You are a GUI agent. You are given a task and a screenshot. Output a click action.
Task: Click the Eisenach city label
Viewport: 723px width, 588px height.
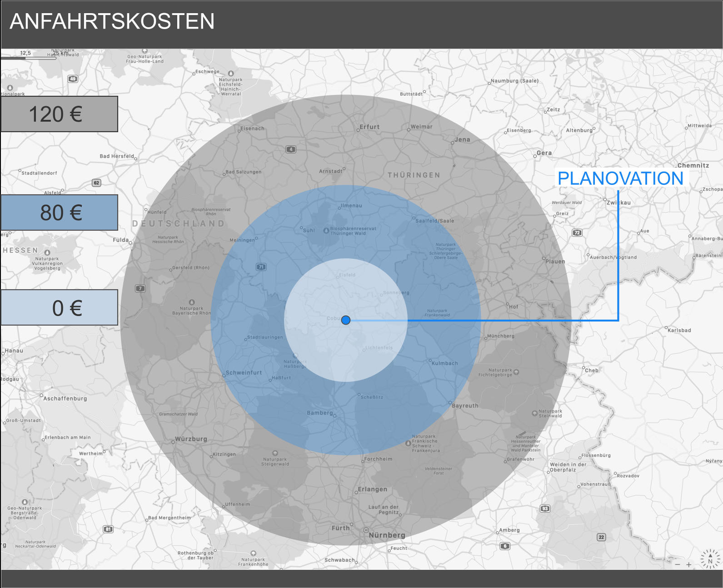pos(252,128)
